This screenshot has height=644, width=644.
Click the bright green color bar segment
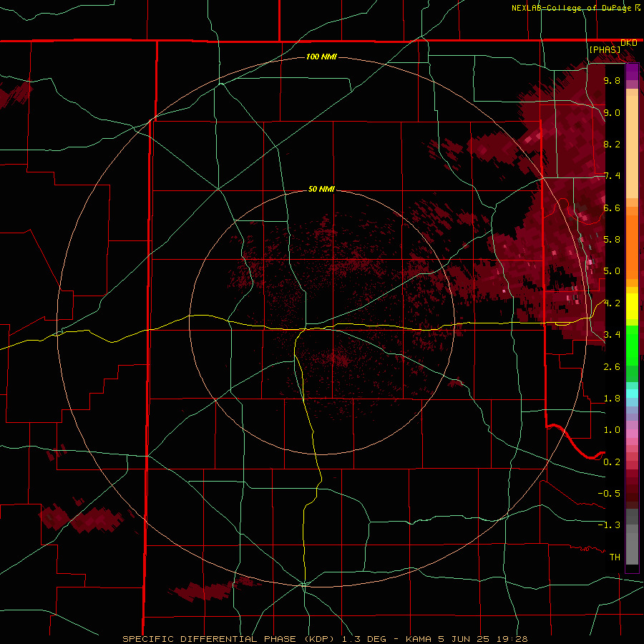[x=632, y=346]
